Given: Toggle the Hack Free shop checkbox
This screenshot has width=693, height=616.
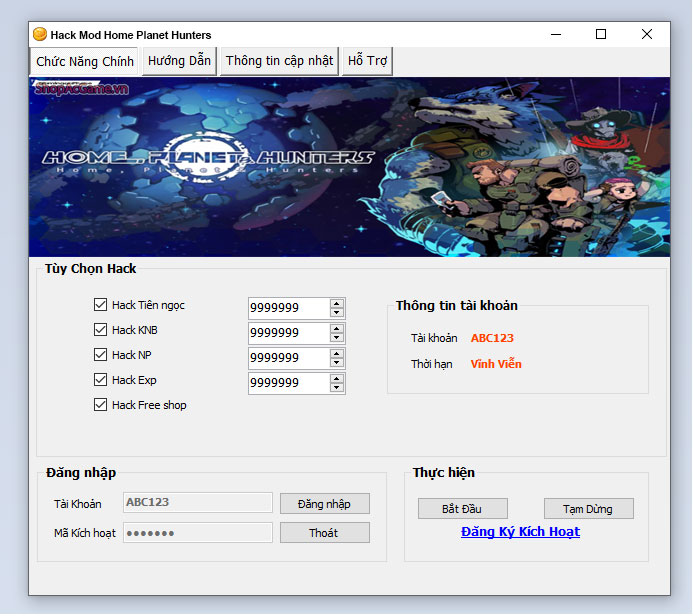Looking at the screenshot, I should [100, 405].
